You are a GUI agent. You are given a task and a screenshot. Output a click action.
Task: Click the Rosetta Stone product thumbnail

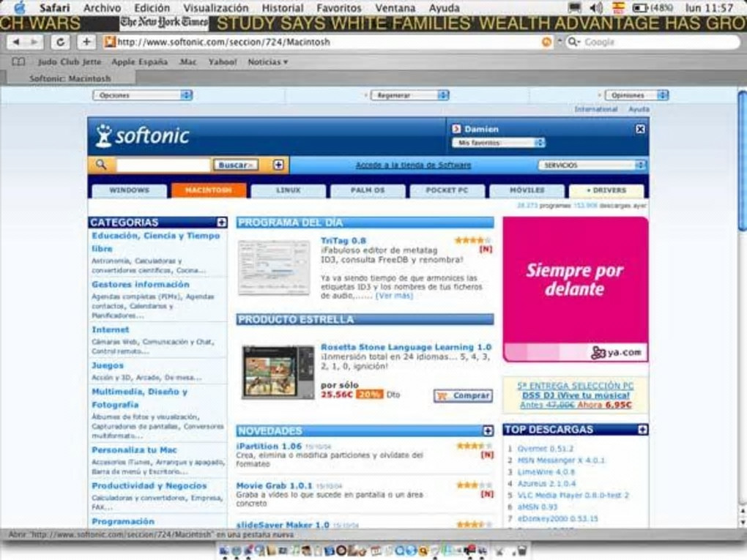point(278,372)
